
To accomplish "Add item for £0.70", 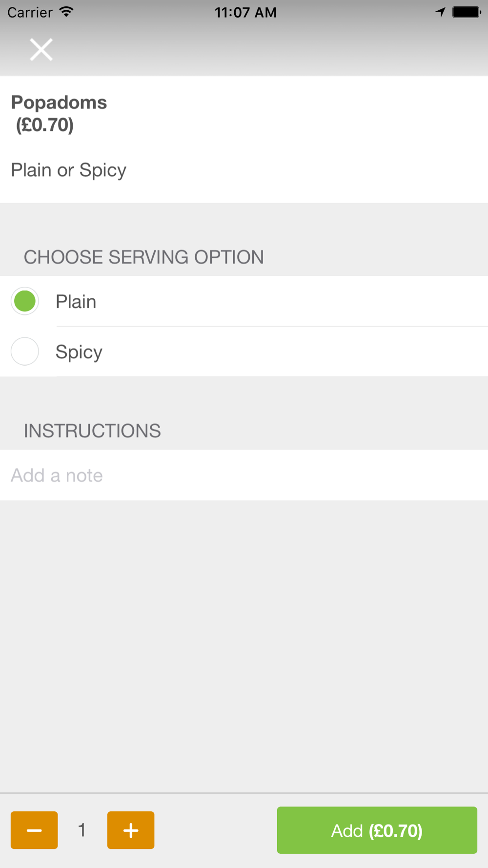I will coord(377,830).
